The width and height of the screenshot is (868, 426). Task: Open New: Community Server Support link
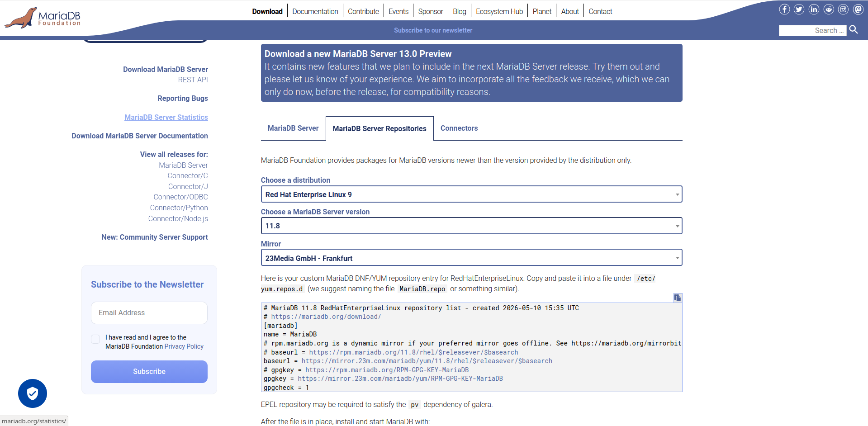click(155, 237)
